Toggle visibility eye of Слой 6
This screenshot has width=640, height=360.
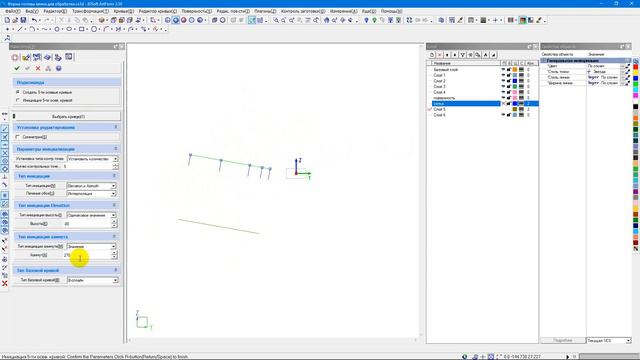coord(503,115)
